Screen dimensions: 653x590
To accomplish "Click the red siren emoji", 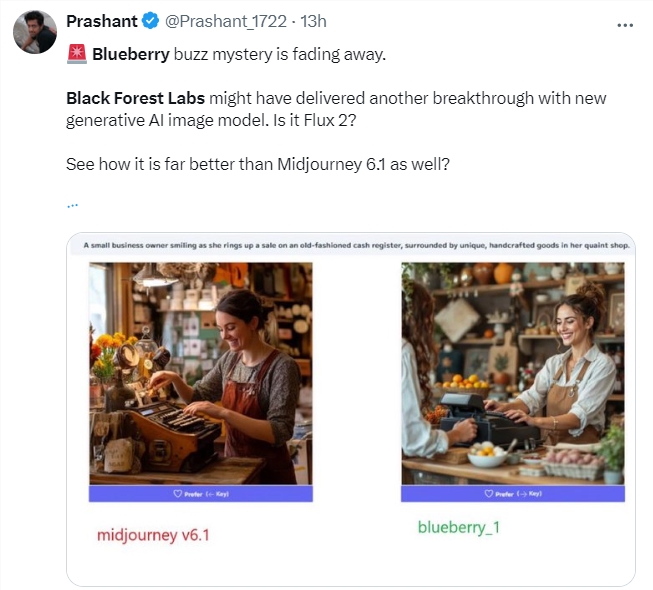I will (x=76, y=54).
